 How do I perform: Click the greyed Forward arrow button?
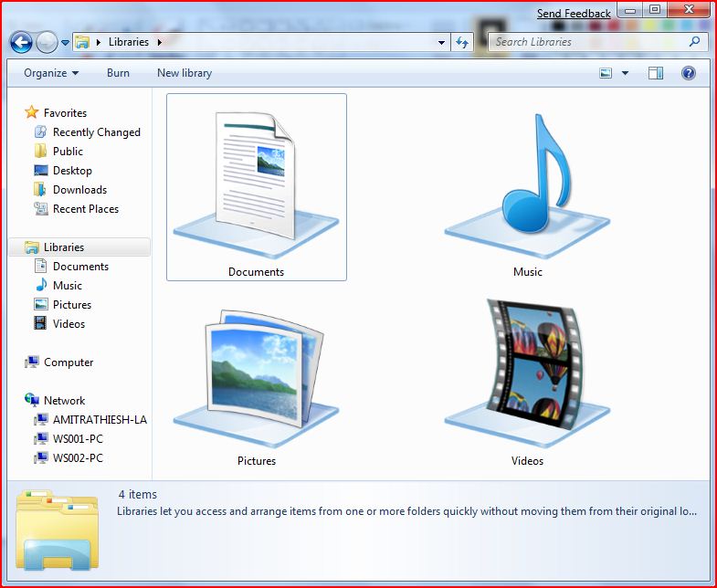pos(47,43)
